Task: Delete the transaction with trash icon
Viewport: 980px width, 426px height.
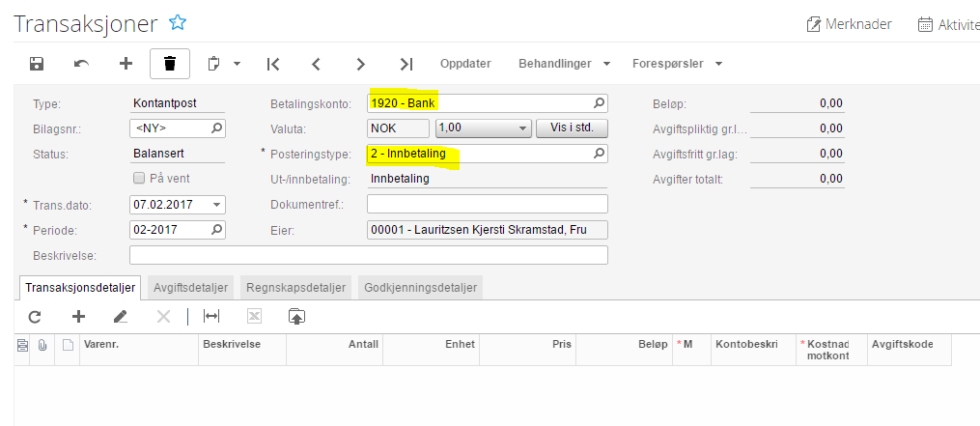Action: tap(170, 64)
